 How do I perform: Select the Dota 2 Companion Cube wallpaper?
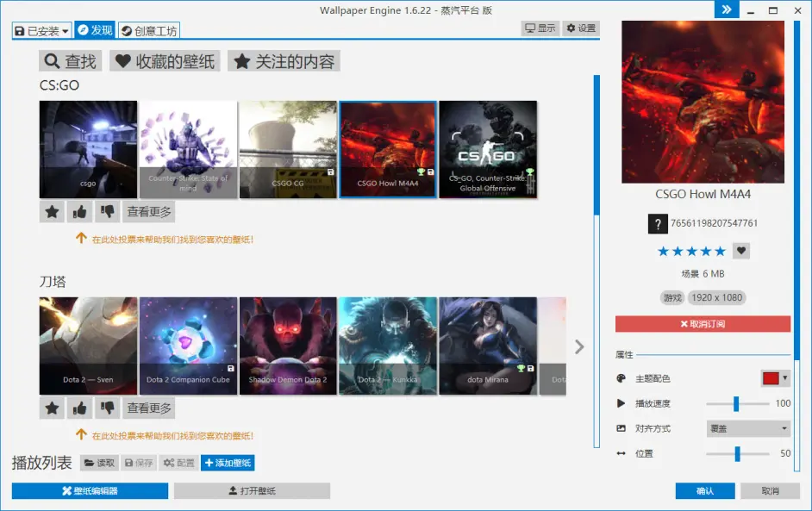[188, 346]
